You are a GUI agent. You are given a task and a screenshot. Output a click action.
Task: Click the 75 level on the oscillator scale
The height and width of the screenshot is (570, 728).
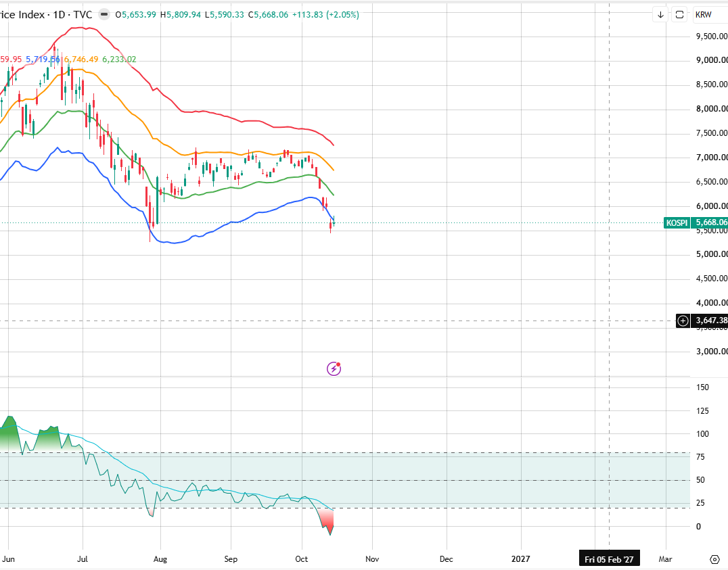(x=700, y=457)
